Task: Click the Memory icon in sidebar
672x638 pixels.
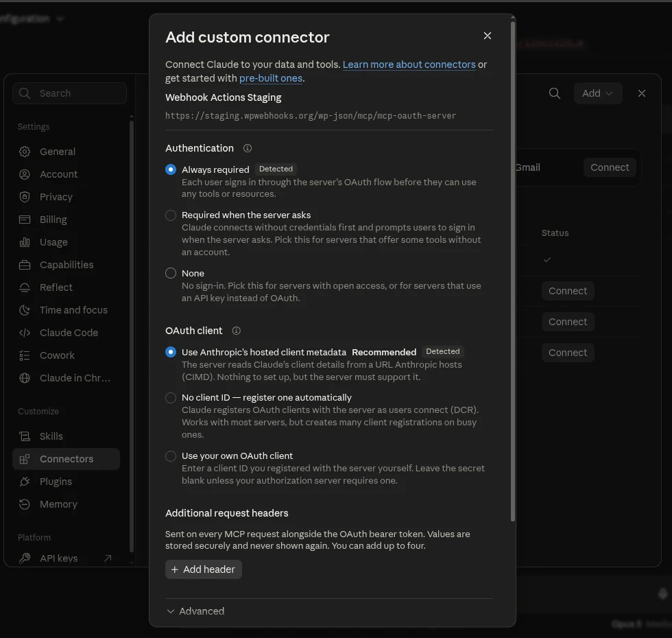Action: point(25,505)
